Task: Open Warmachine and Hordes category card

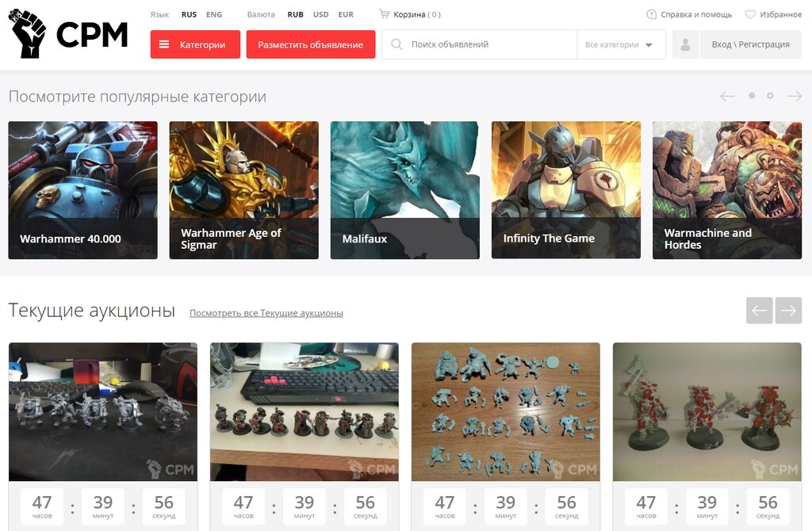Action: [727, 190]
